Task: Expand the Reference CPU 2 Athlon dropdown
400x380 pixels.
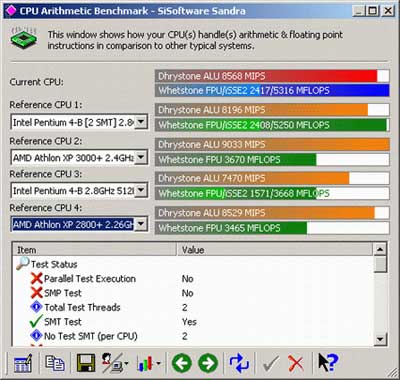Action: [x=141, y=157]
